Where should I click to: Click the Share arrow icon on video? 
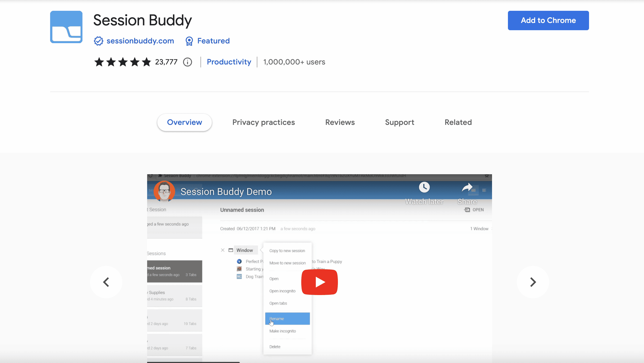point(467,187)
